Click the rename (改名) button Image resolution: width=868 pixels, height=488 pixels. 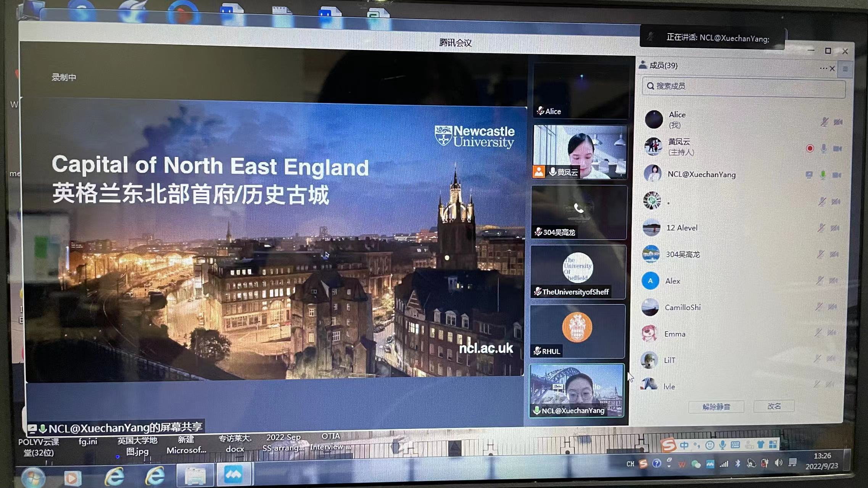click(x=774, y=406)
